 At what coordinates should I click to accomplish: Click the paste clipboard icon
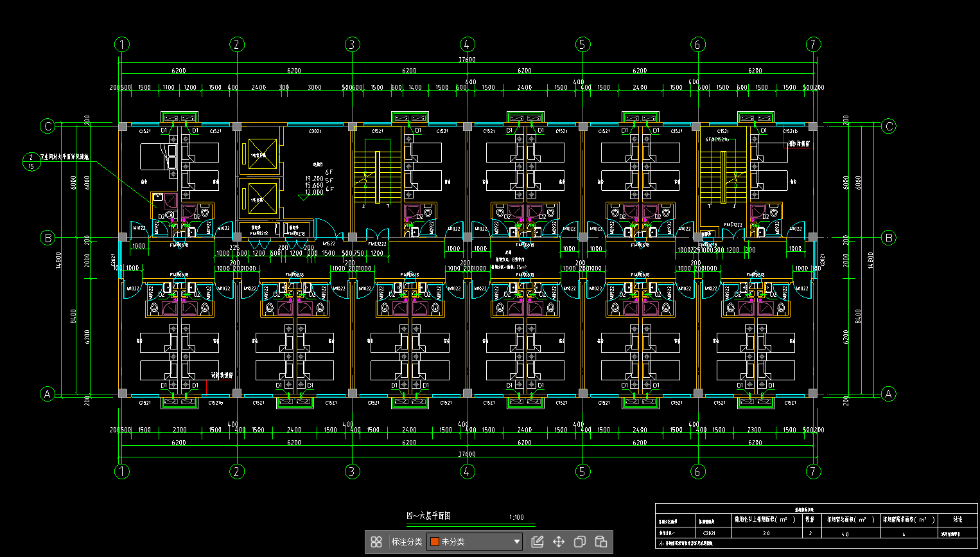coord(601,542)
